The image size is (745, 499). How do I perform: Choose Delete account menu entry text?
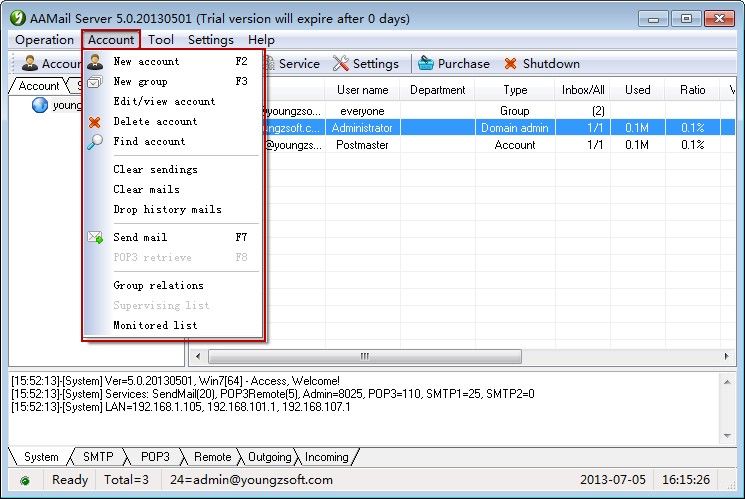[x=155, y=122]
